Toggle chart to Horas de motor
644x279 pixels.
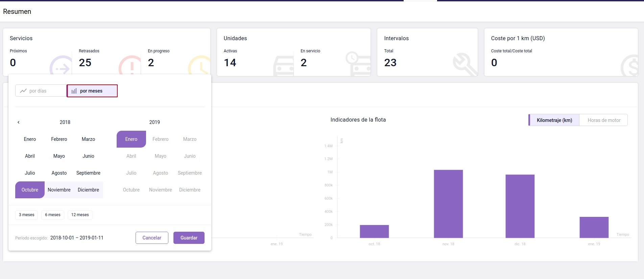603,120
